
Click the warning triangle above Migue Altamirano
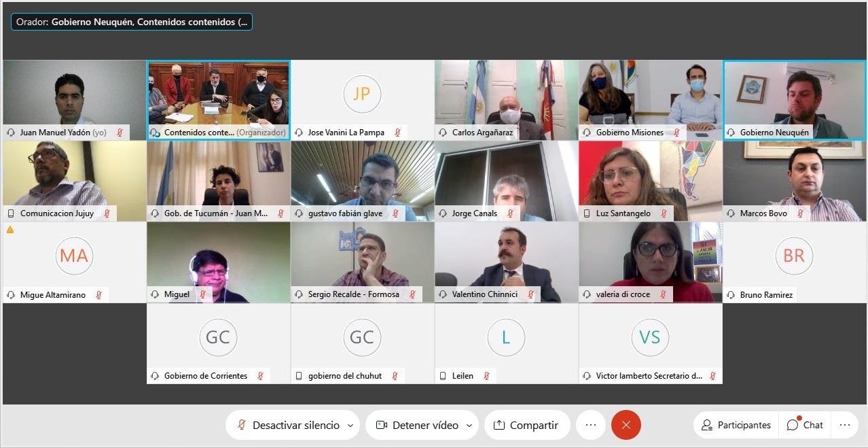10,230
